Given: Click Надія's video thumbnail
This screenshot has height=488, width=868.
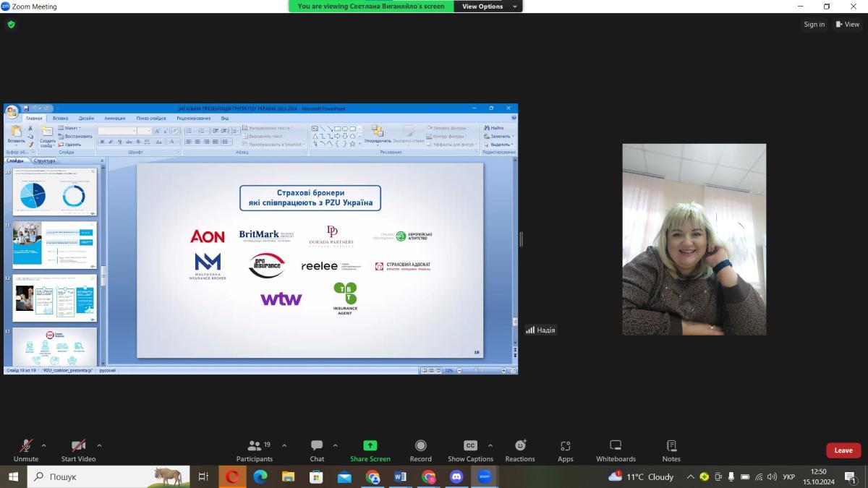Looking at the screenshot, I should (x=694, y=239).
